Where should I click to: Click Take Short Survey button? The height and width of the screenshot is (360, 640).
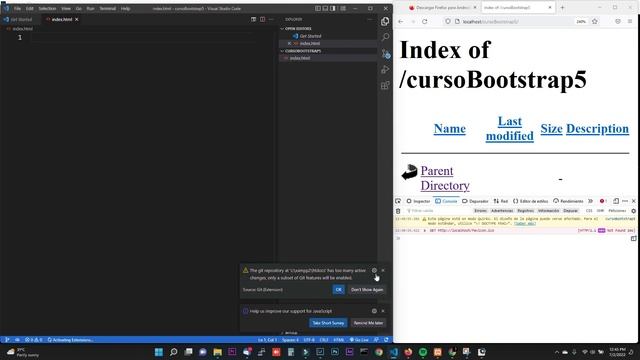coord(328,323)
